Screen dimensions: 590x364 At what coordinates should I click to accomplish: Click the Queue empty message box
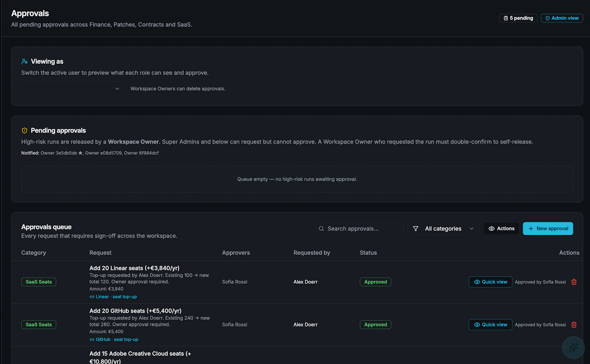tap(297, 179)
